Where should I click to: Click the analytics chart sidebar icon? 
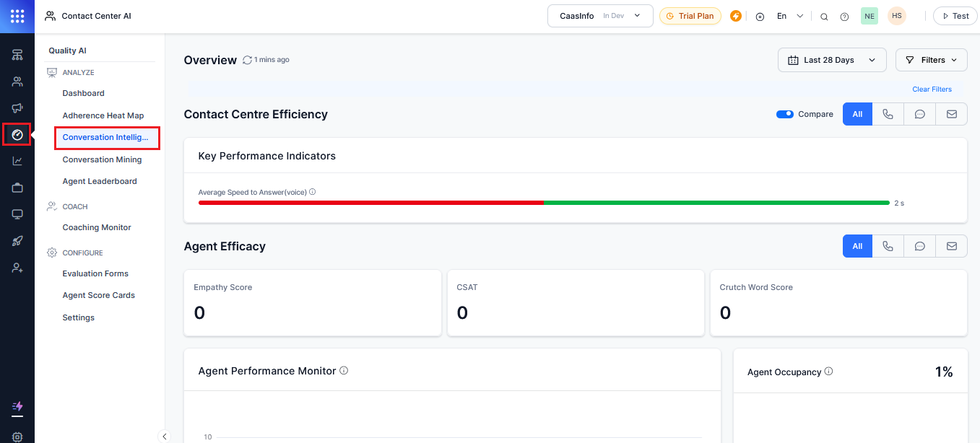pos(17,161)
